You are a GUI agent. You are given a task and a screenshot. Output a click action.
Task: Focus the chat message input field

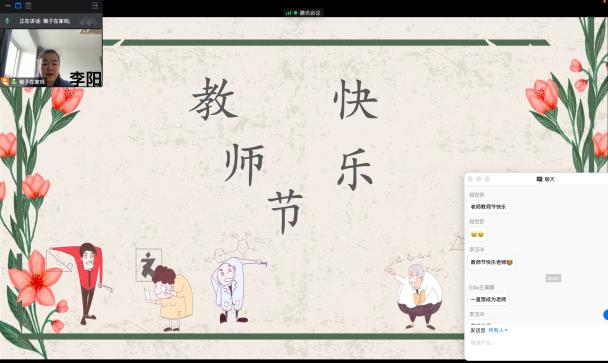pyautogui.click(x=536, y=343)
